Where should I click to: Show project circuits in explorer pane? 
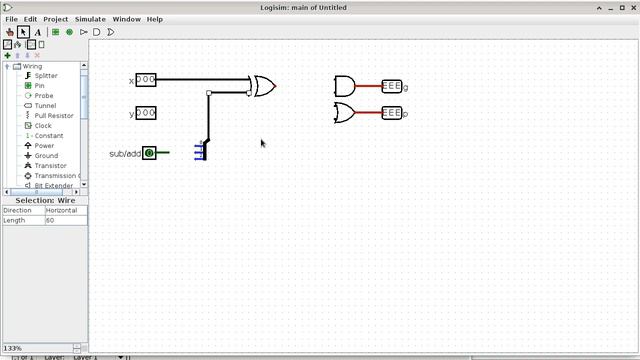7,44
